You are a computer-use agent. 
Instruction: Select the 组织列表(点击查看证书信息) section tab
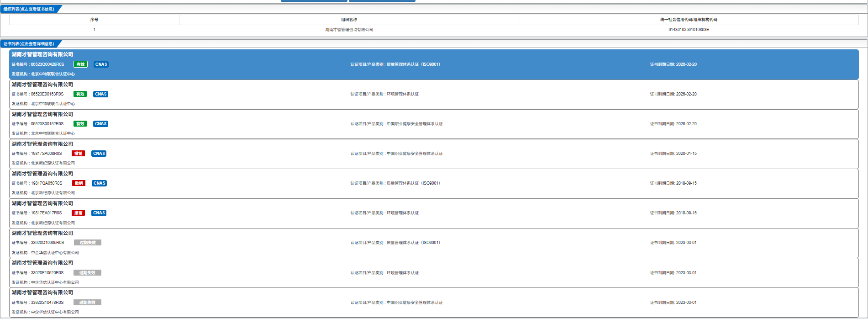coord(29,9)
